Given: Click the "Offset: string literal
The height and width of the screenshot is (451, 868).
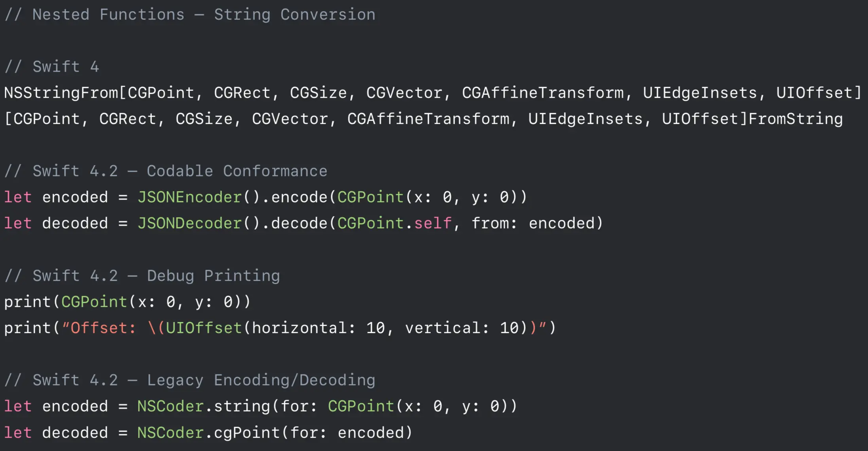Looking at the screenshot, I should point(99,328).
